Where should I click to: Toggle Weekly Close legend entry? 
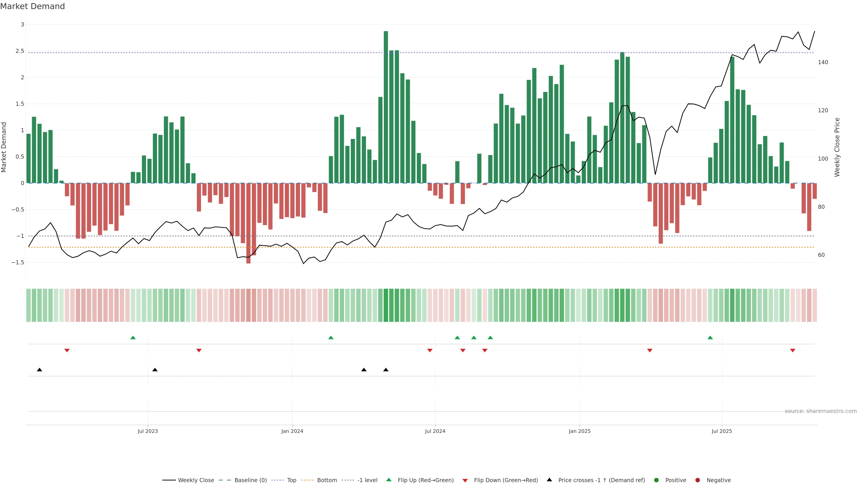(196, 480)
